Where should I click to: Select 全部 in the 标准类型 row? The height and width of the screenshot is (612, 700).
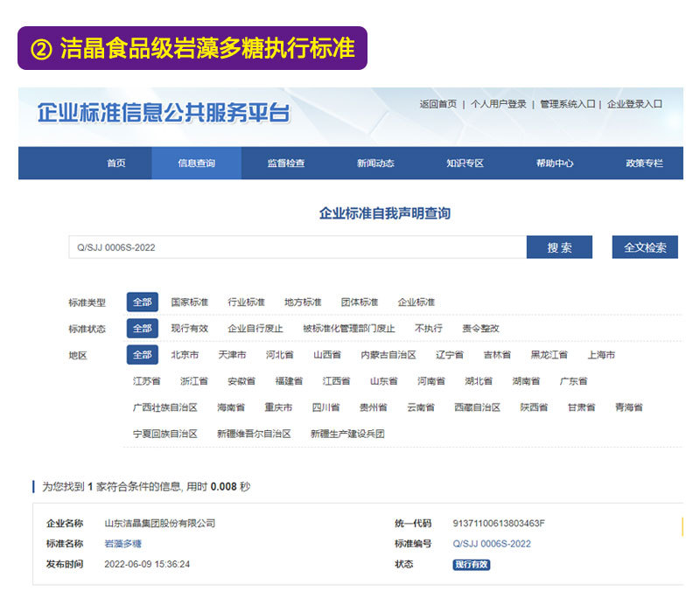pos(143,302)
